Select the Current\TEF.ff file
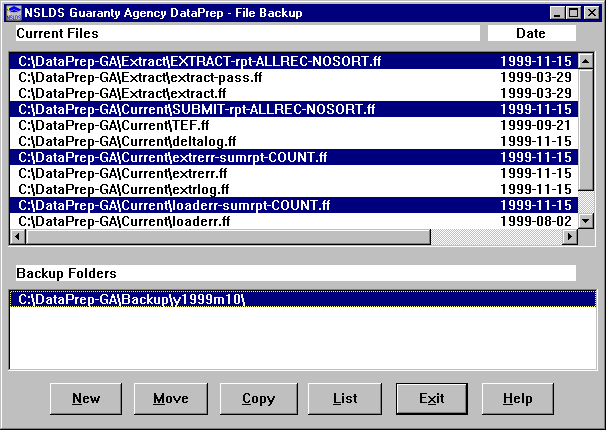Image resolution: width=606 pixels, height=430 pixels. tap(294, 125)
